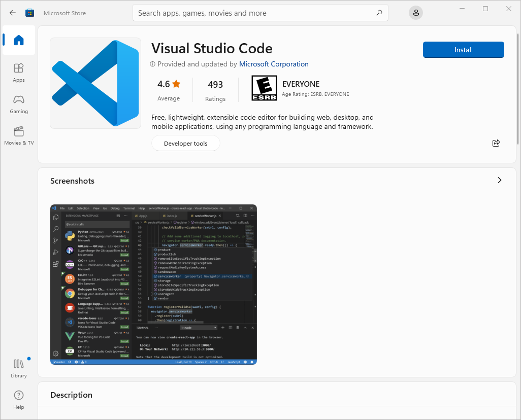
Task: Select the Developer tools category tag
Action: tap(185, 143)
